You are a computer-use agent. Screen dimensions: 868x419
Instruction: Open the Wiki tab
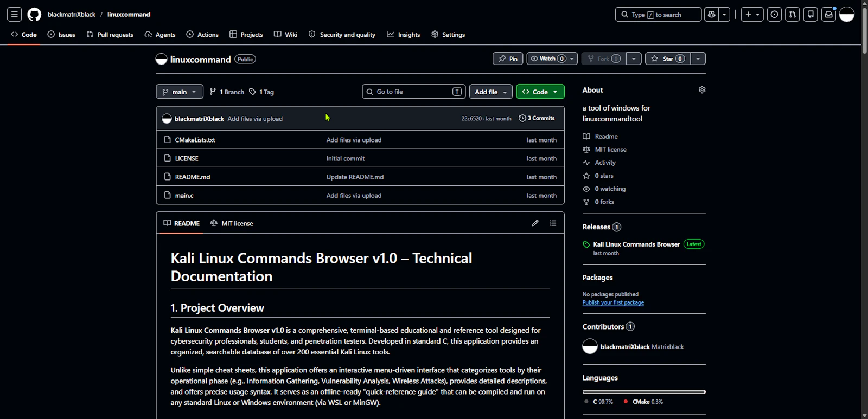coord(286,35)
